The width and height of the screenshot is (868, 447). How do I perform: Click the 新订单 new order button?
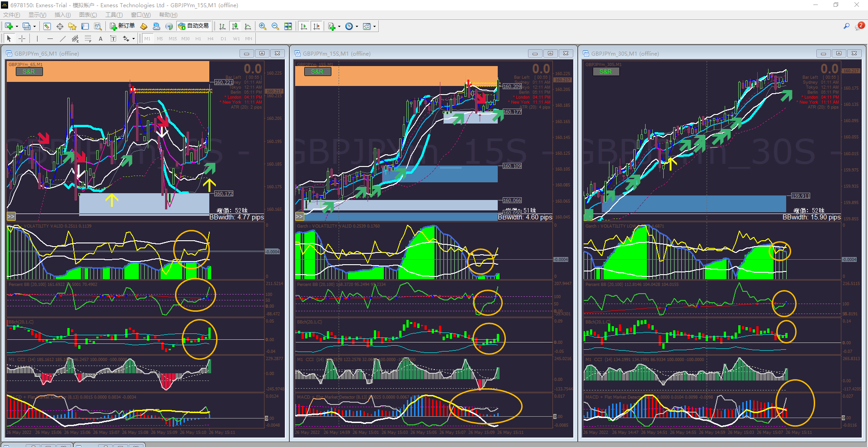coord(123,26)
